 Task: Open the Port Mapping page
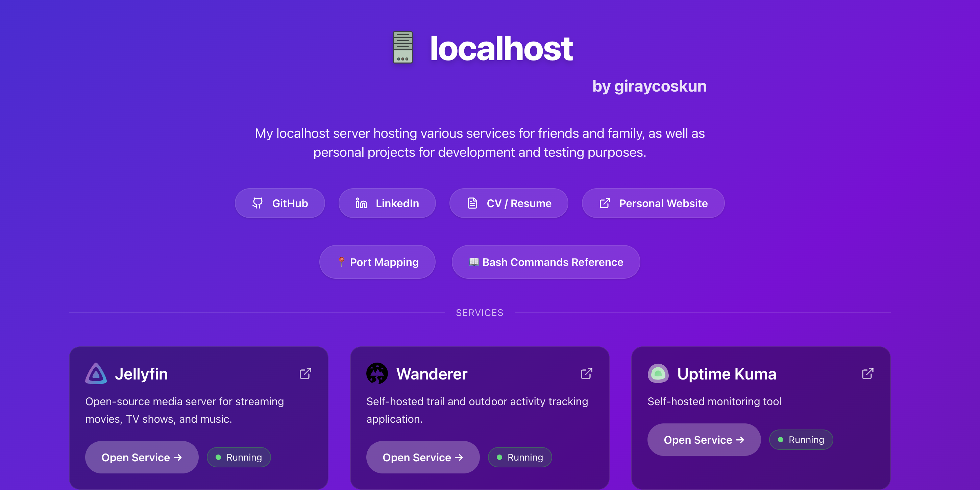tap(377, 262)
